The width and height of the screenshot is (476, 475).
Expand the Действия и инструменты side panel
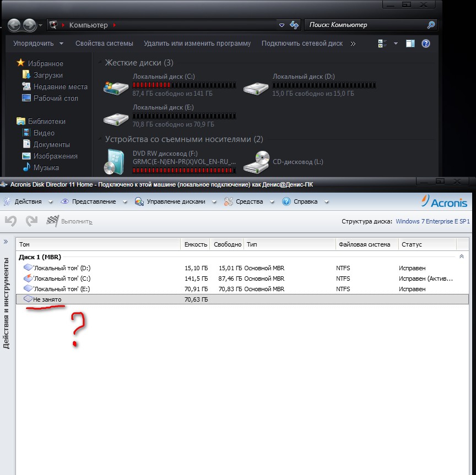(6, 242)
